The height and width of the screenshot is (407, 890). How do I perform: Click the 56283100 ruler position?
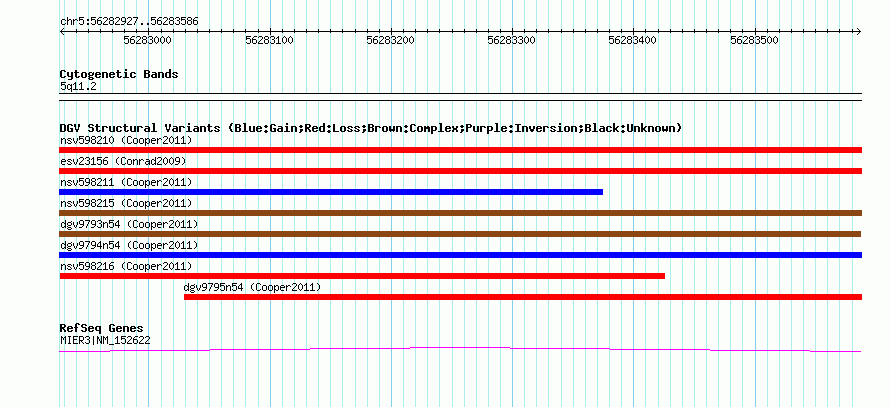click(x=269, y=40)
